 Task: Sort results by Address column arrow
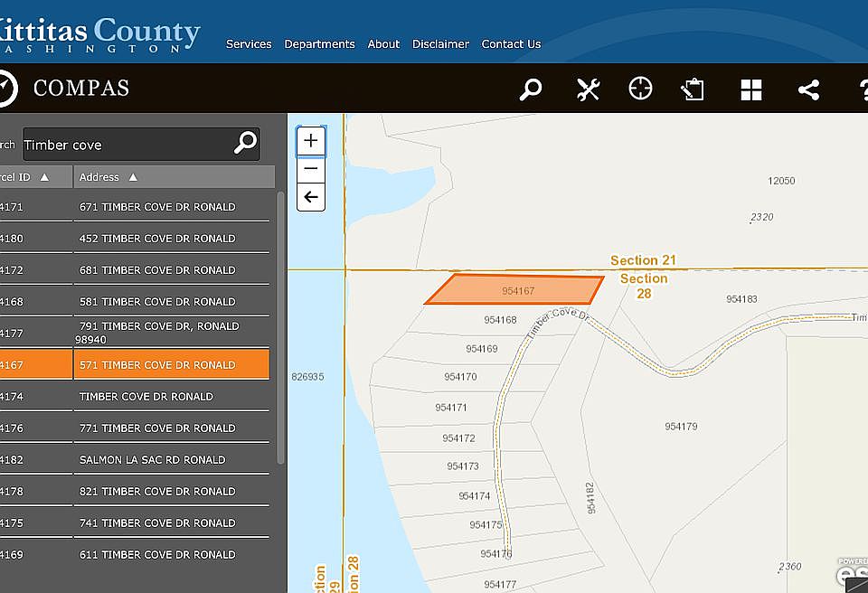coord(133,177)
